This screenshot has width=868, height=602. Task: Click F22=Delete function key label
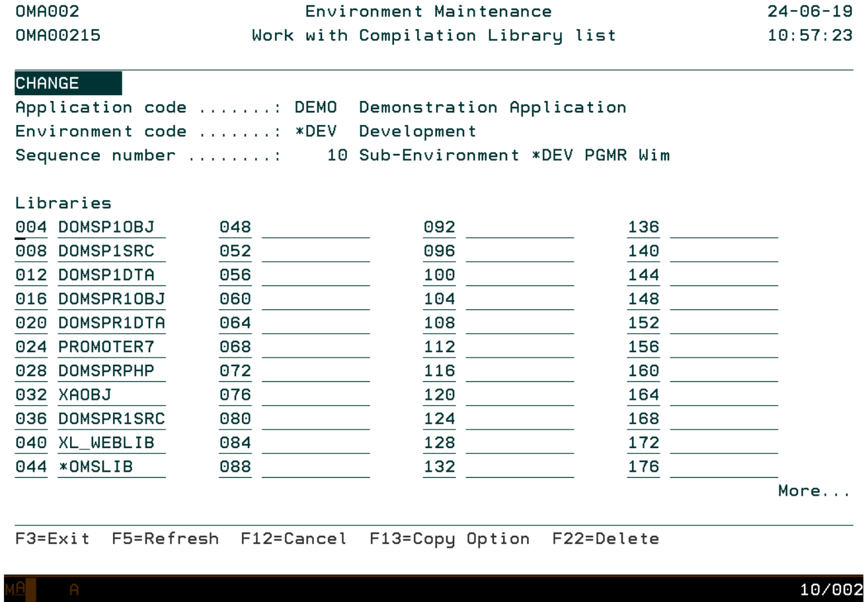[606, 539]
